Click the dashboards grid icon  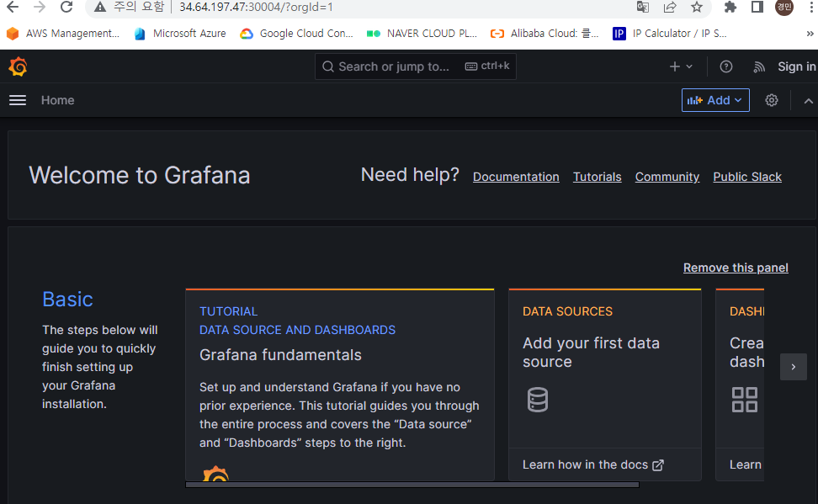point(745,400)
